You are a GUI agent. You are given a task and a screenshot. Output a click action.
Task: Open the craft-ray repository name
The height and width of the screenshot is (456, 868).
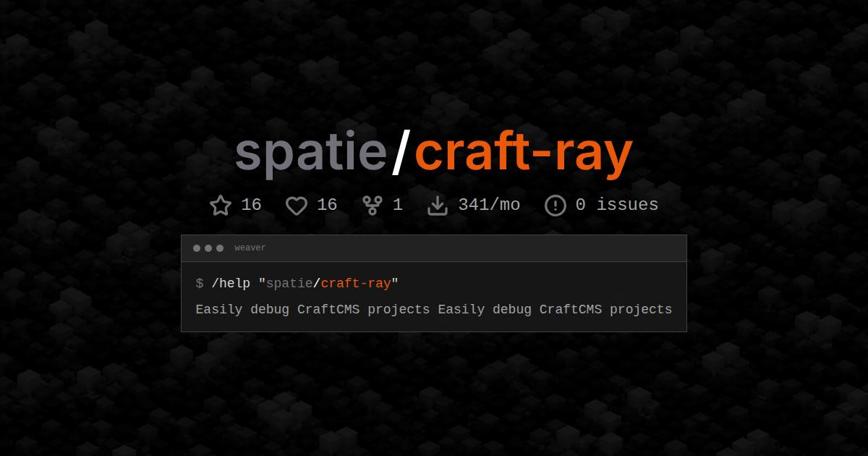click(x=525, y=152)
